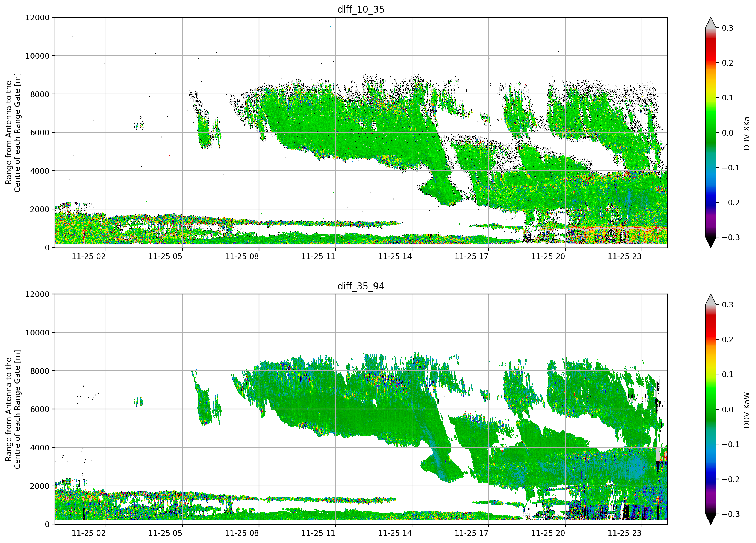Click the 2000 y-tick in diff_10_35 plot
Screen dimensions: 756x543
pos(40,209)
